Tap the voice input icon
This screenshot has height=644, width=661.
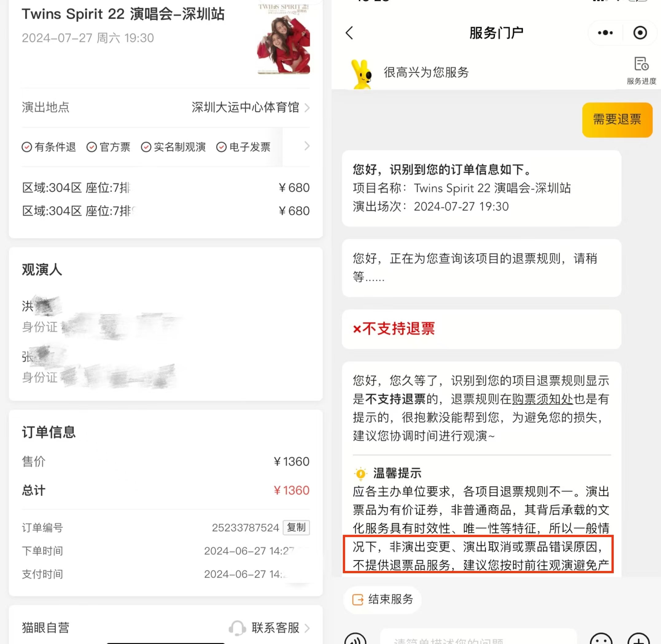(355, 639)
